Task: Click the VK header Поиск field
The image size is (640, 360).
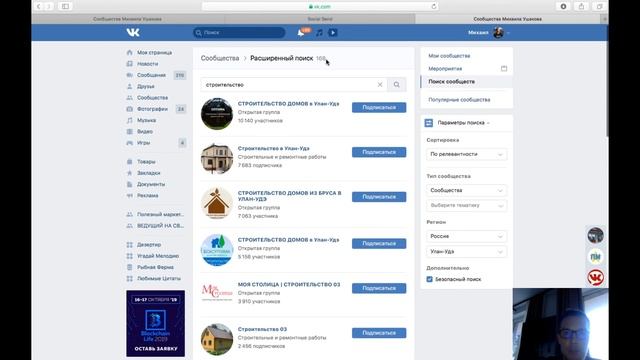Action: [x=239, y=32]
